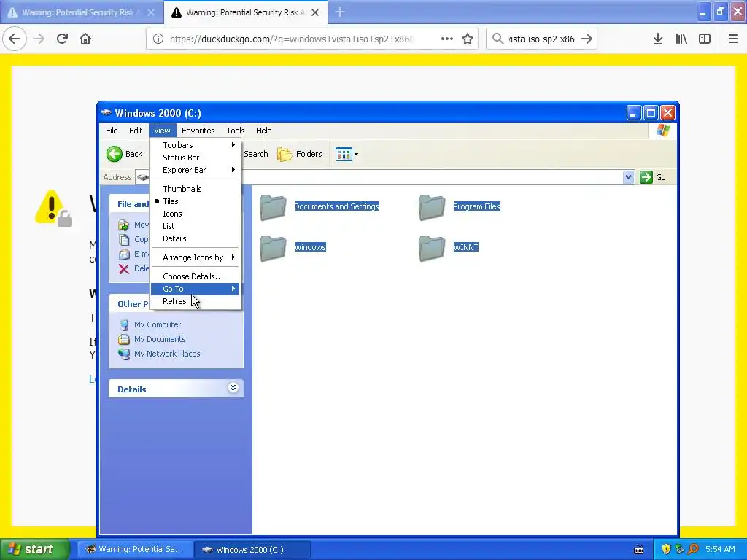This screenshot has width=747, height=560.
Task: Expand the Go To submenu
Action: tap(196, 289)
